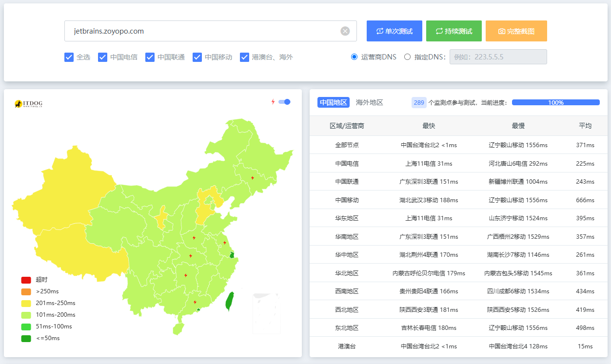Click the lightning marker near Shanghai's coast

225,243
